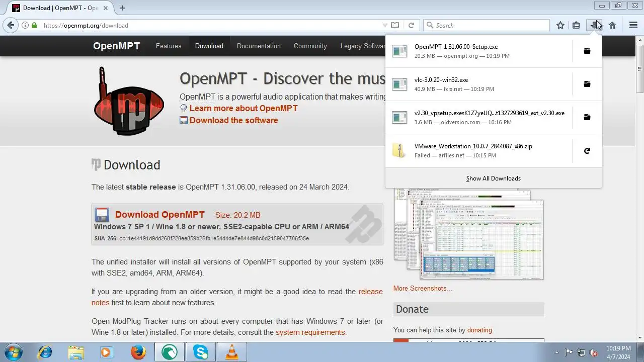Screen dimensions: 644x362
Task: Close the downloads panel via downloads arrow icon
Action: pos(594,25)
